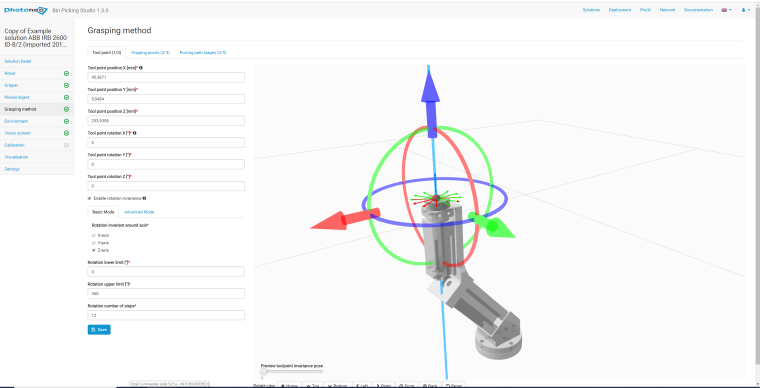Screen dimensions: 760x388
Task: Open Gripper section in sidebar
Action: click(x=37, y=85)
